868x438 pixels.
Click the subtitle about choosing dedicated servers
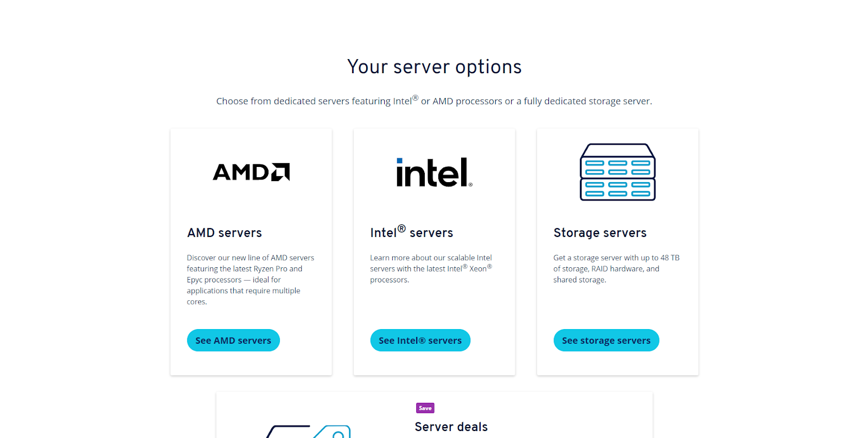[x=434, y=101]
